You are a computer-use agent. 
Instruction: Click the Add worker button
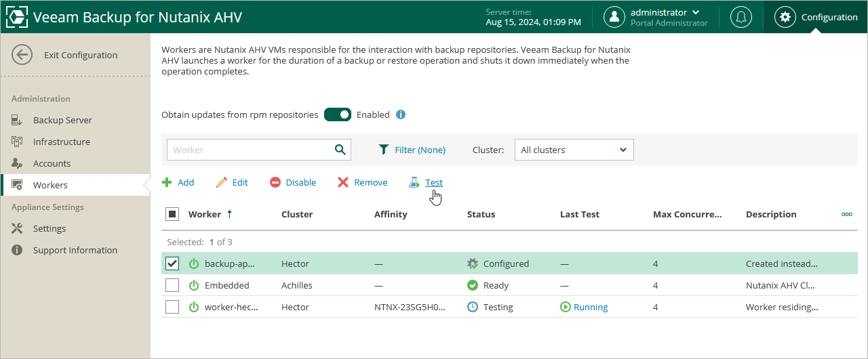click(178, 183)
